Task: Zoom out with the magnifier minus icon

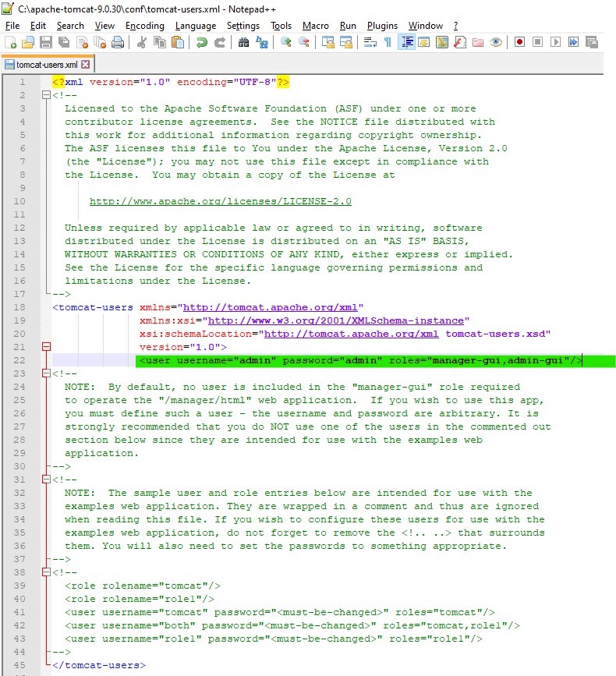Action: [x=303, y=42]
